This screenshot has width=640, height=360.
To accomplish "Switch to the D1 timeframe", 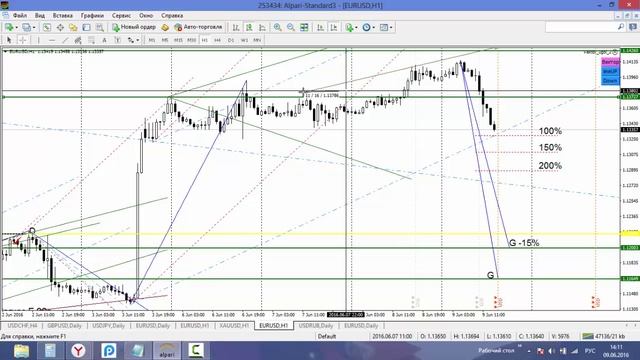I will click(x=231, y=40).
